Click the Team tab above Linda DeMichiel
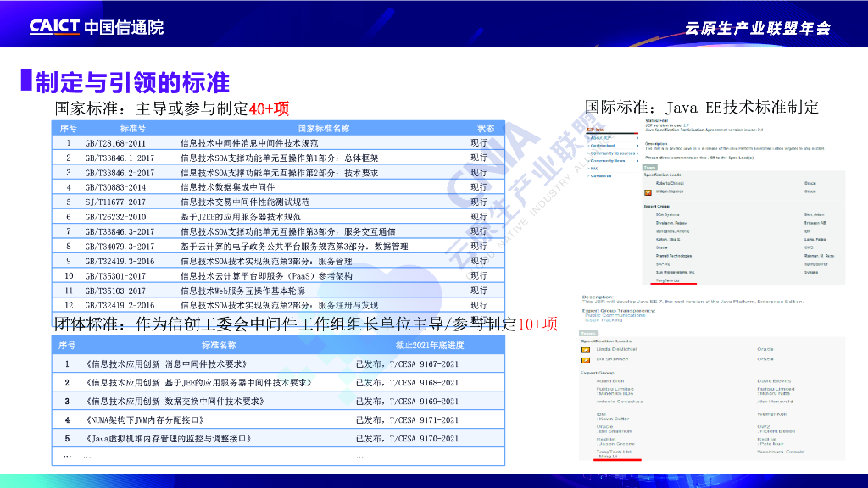 (588, 334)
